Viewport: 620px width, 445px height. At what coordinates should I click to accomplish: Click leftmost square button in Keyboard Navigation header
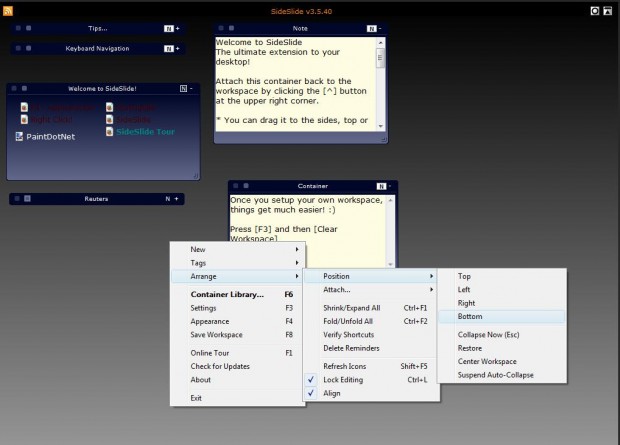(18, 48)
